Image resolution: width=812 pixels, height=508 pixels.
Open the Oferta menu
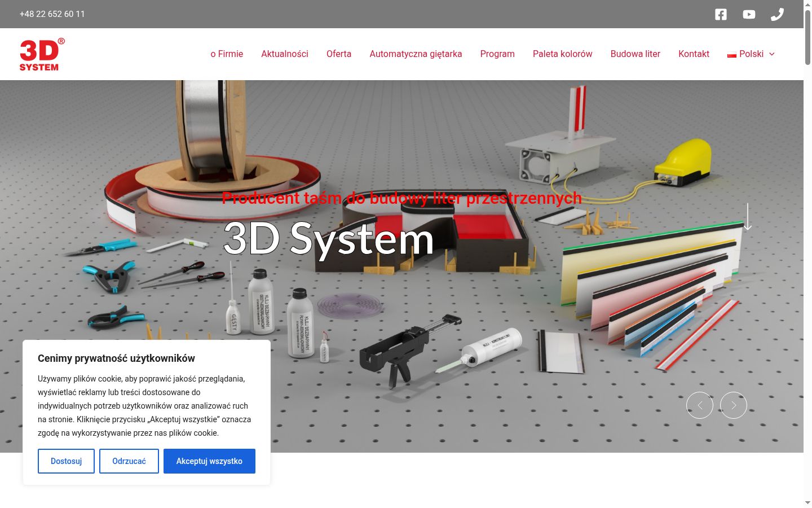pos(339,54)
